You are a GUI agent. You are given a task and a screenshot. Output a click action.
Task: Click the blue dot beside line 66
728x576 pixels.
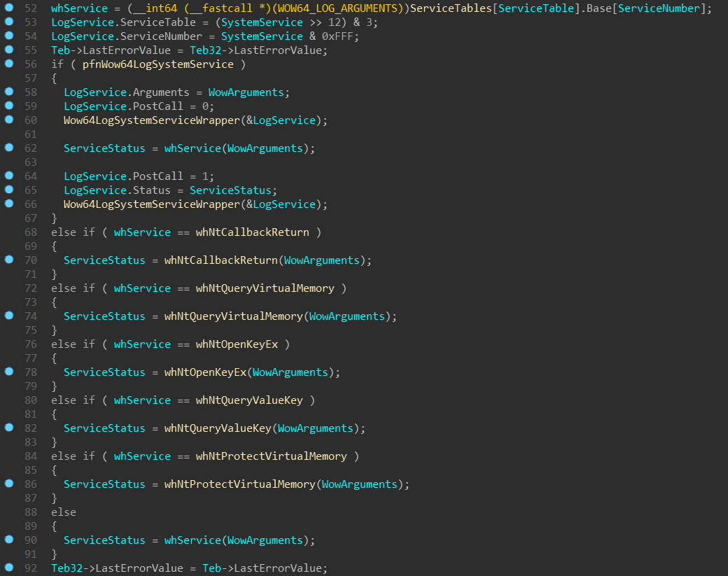[x=9, y=203]
